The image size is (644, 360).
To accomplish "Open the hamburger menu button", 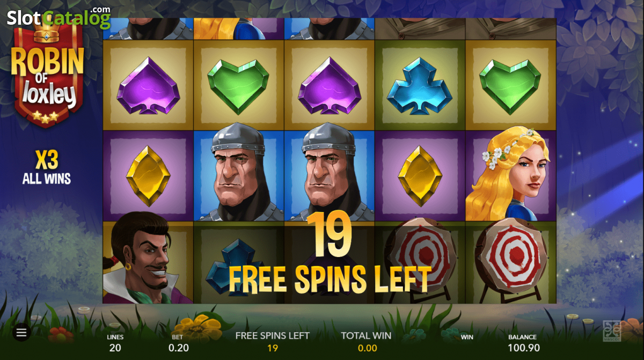I will (x=21, y=333).
